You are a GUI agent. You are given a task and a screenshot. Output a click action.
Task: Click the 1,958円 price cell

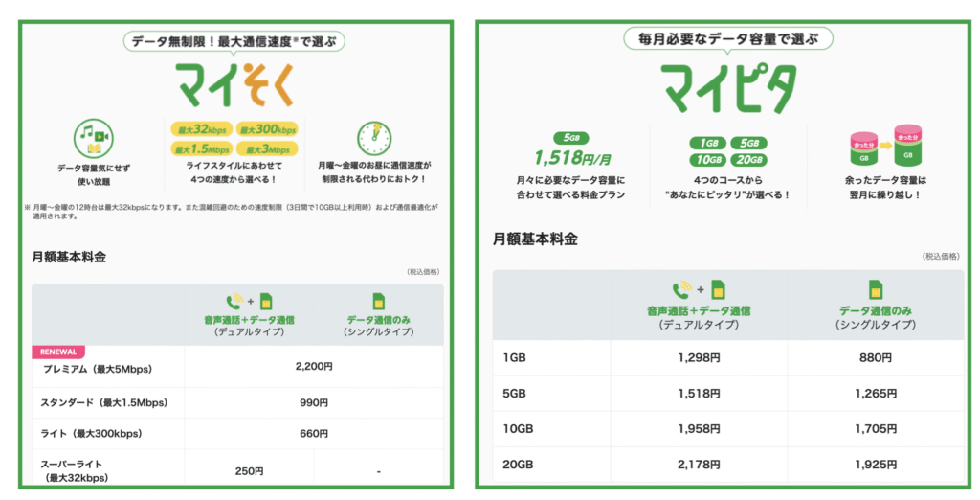tap(699, 429)
